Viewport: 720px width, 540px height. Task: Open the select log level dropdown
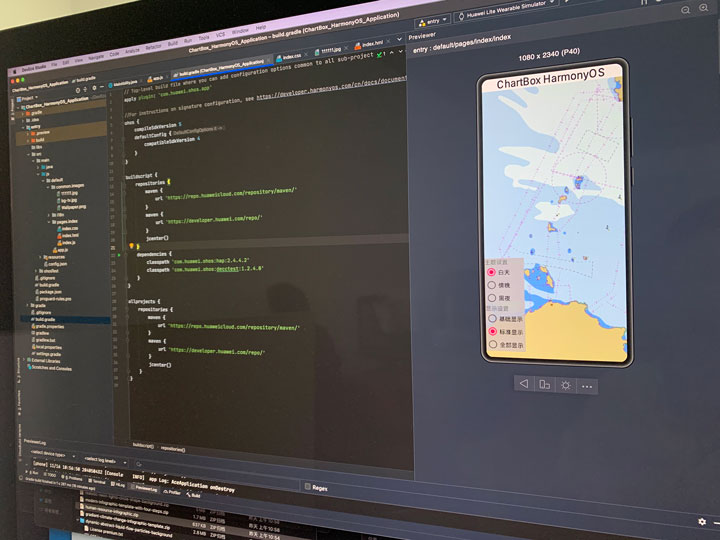click(x=105, y=460)
